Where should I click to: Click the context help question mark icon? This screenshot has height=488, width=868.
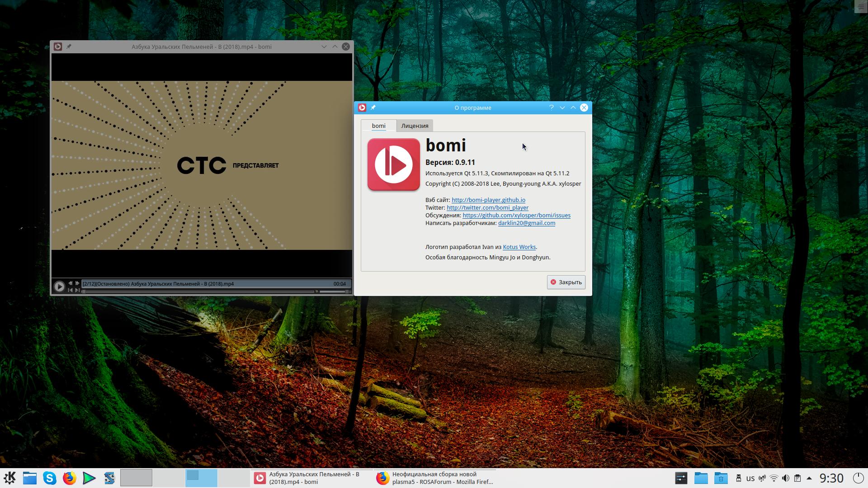[551, 108]
